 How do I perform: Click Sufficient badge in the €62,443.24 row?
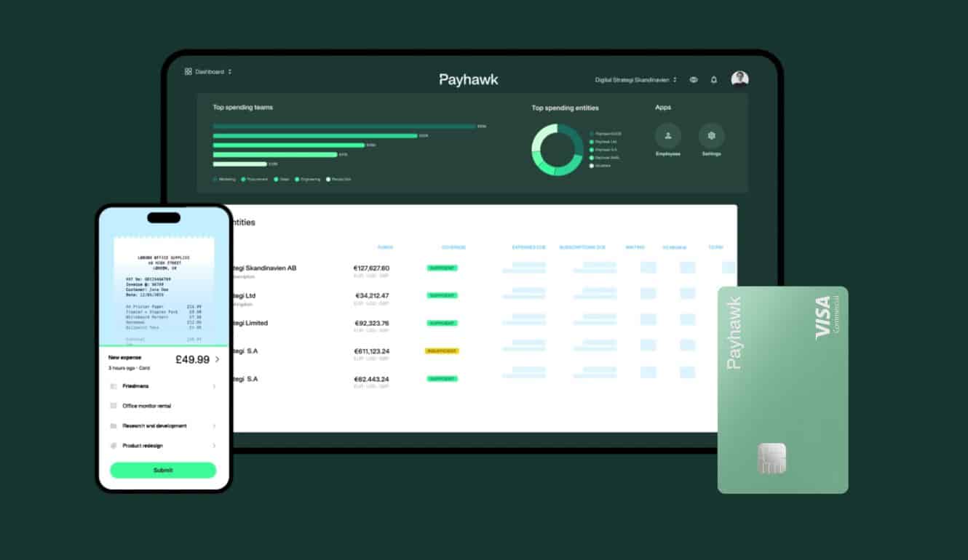pos(442,379)
